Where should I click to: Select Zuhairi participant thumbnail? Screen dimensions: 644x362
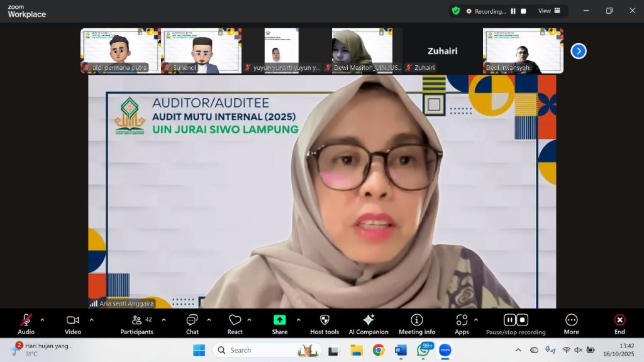442,51
